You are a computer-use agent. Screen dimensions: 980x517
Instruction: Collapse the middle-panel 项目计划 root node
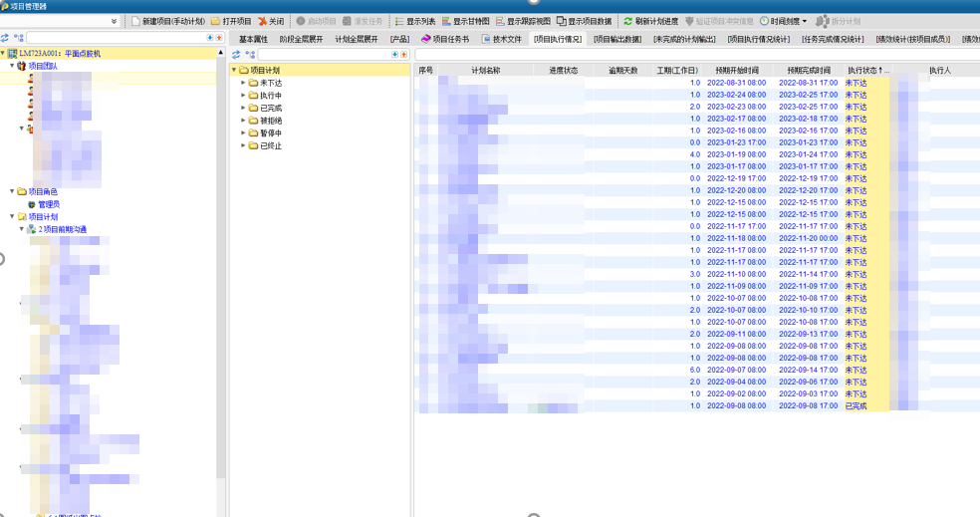pyautogui.click(x=234, y=70)
